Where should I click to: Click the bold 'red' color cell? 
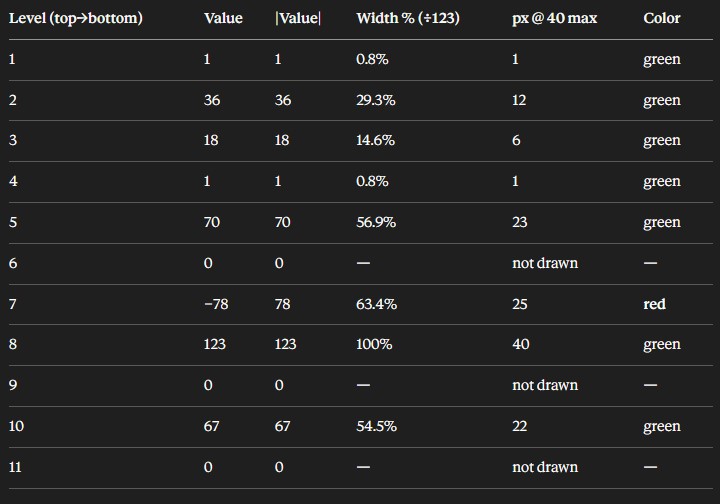click(654, 304)
